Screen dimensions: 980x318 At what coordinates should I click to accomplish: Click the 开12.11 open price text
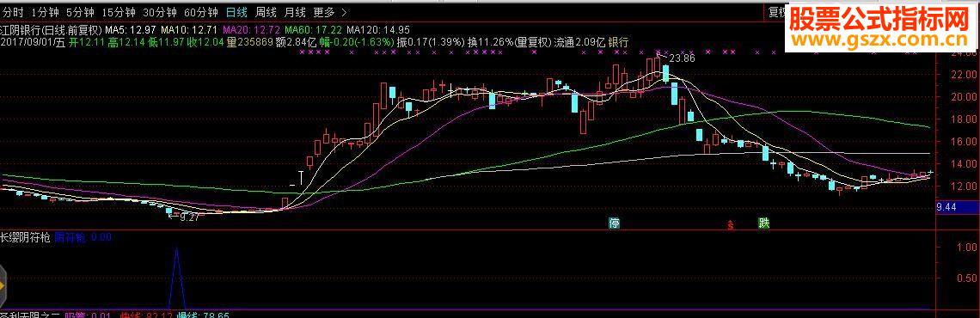tap(87, 42)
